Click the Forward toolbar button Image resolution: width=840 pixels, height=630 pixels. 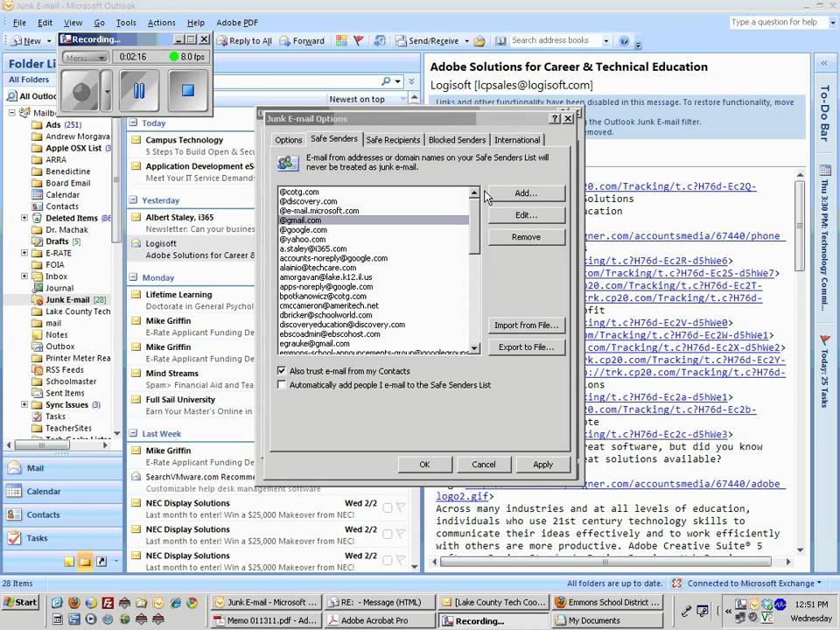coord(303,41)
